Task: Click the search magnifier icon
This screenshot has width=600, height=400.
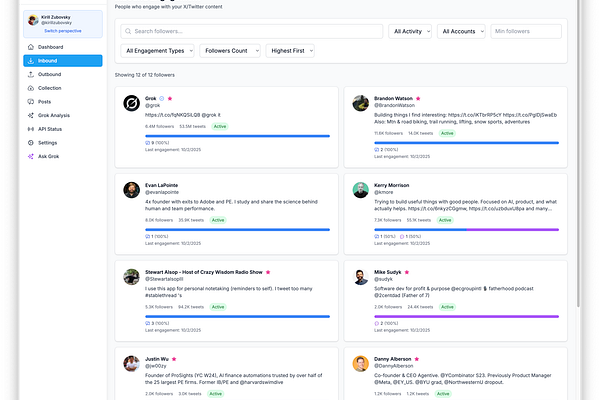Action: 128,31
